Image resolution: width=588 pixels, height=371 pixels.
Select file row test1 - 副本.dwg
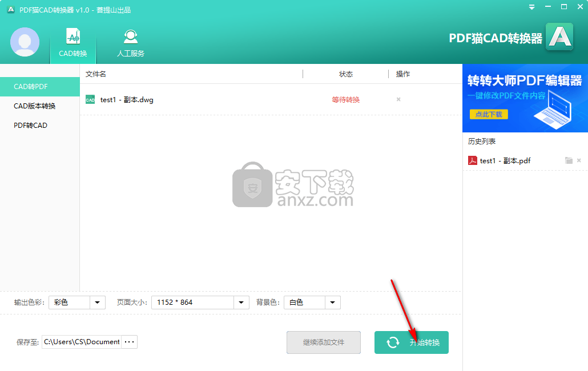coord(271,100)
